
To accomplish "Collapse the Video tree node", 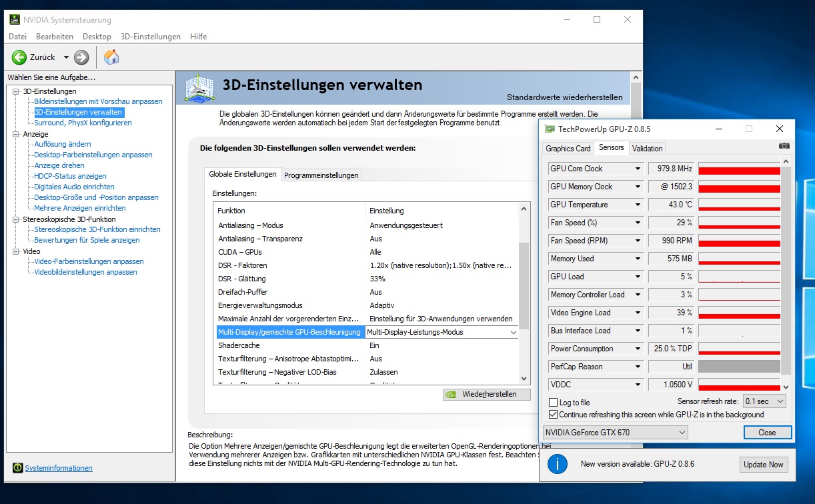I will (x=16, y=251).
